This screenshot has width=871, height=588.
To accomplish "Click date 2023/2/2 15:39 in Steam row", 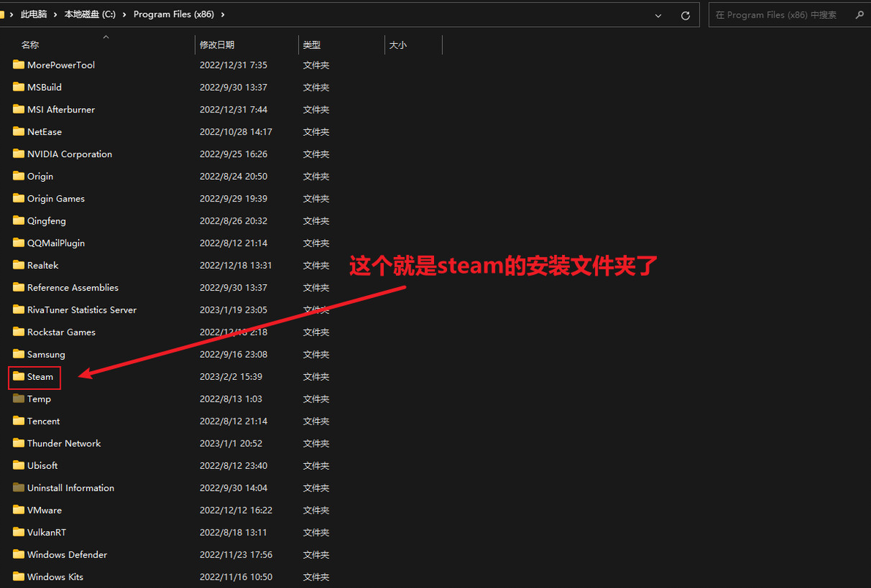I will point(230,376).
